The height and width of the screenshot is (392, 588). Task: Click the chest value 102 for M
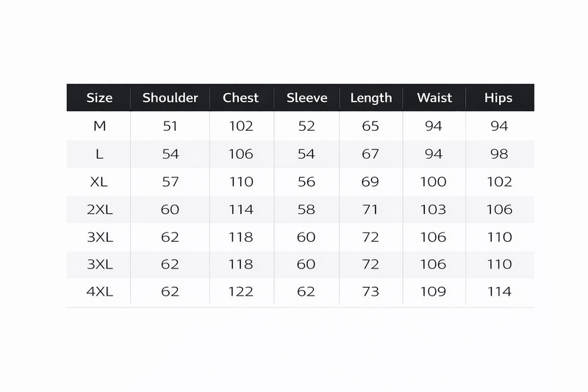241,126
